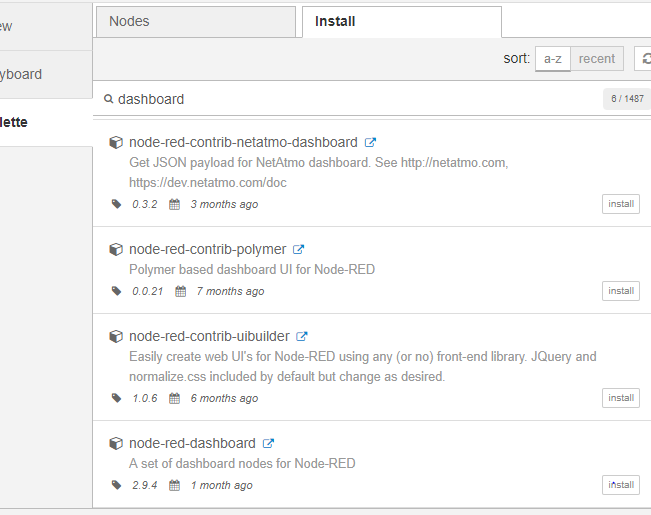Click version number 1.0.6
651x515 pixels.
(144, 398)
